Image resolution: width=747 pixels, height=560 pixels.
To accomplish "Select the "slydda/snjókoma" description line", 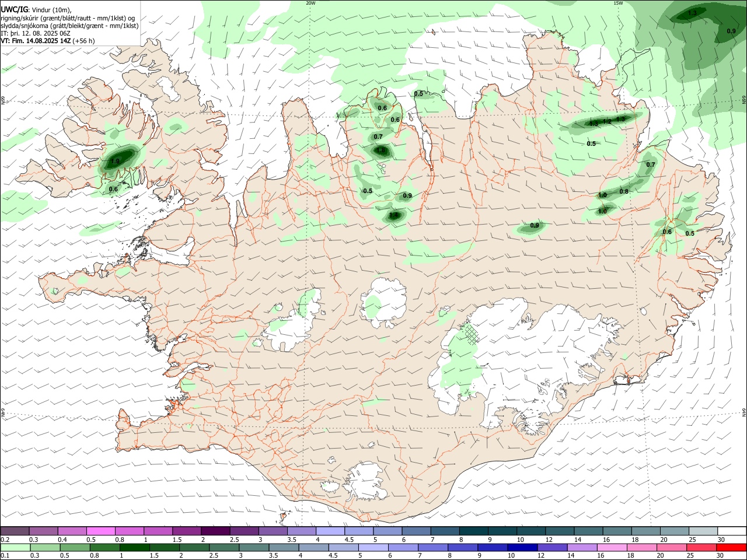I will click(x=69, y=26).
